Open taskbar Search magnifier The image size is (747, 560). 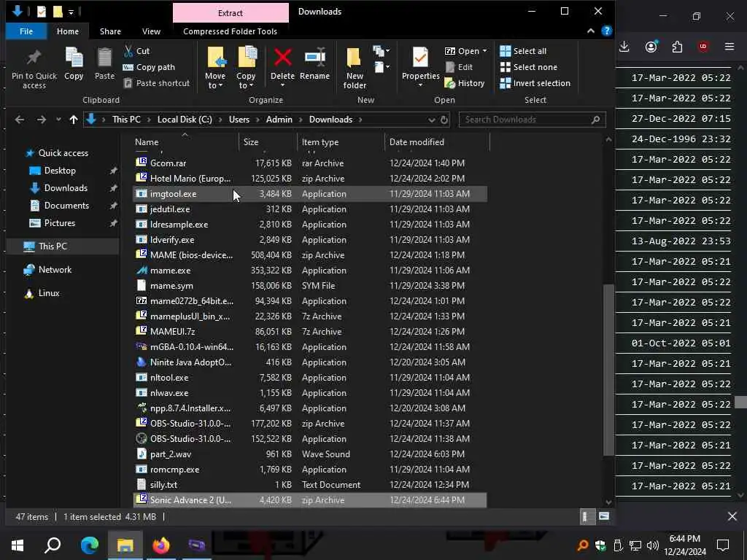(53, 545)
